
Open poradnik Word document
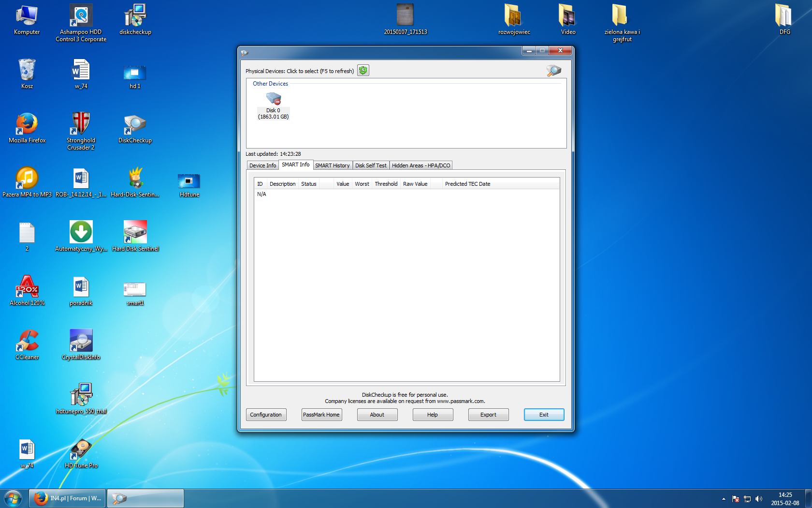coord(81,291)
